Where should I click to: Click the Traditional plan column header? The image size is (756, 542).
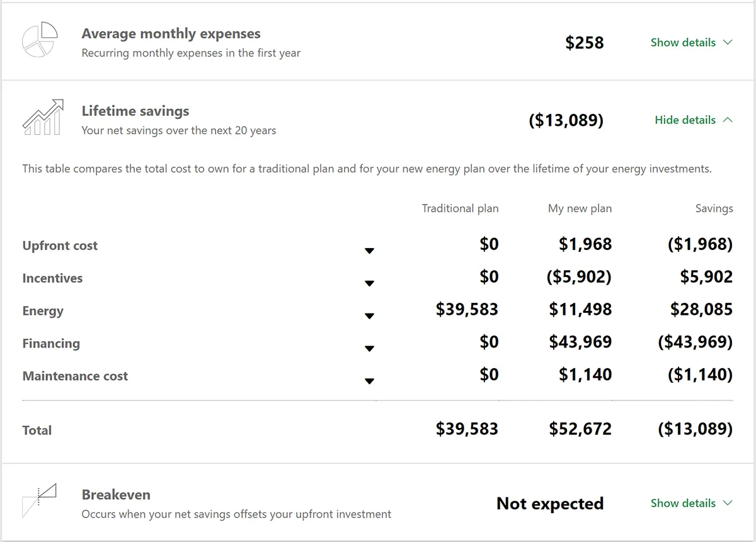pyautogui.click(x=460, y=208)
